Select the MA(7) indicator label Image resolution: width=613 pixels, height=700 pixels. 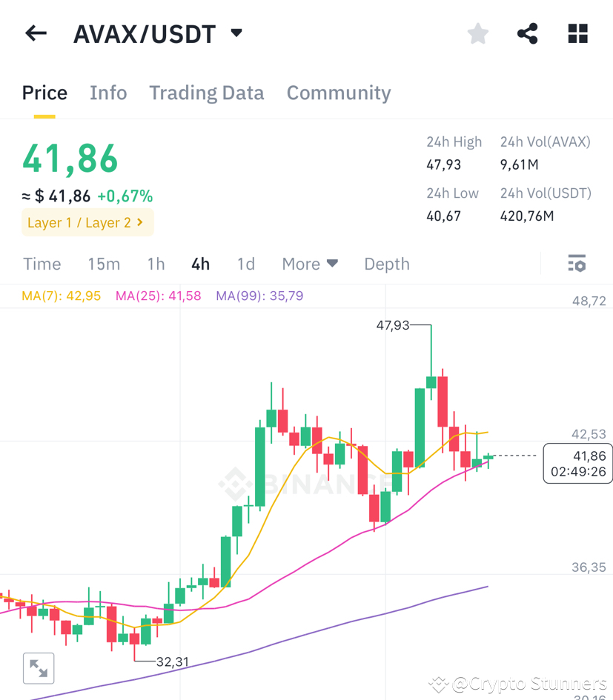(x=61, y=296)
